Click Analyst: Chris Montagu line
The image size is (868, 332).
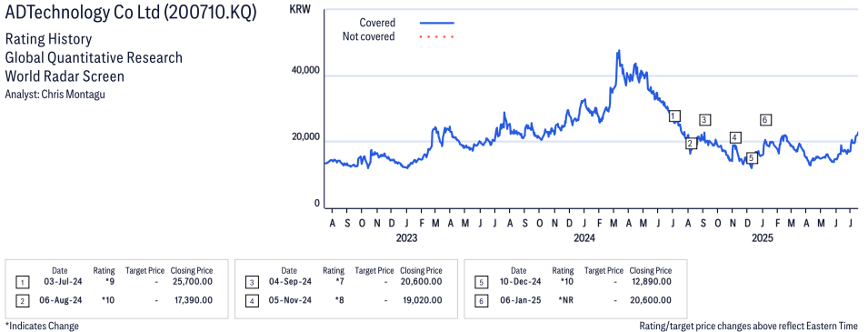click(55, 95)
